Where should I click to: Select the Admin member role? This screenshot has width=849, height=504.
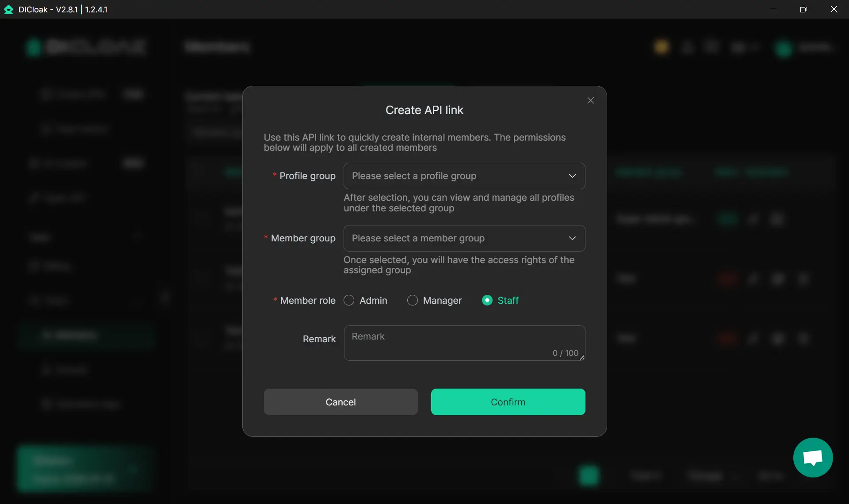pyautogui.click(x=349, y=301)
